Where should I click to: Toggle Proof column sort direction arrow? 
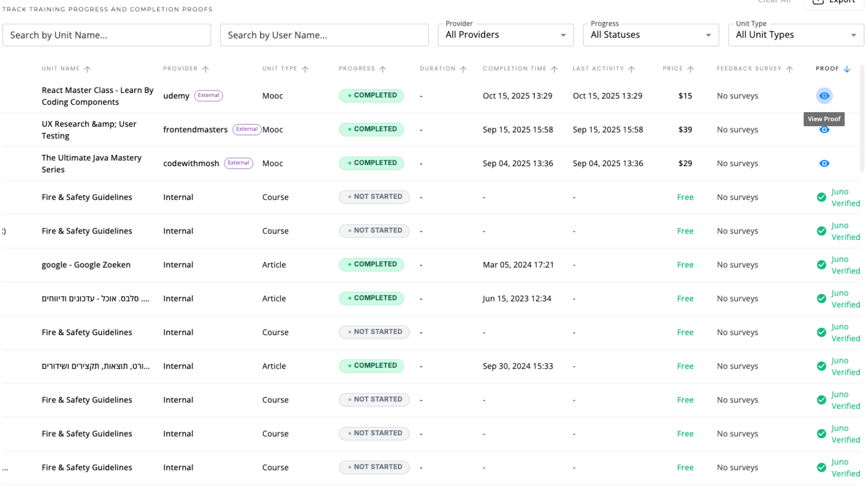tap(847, 69)
